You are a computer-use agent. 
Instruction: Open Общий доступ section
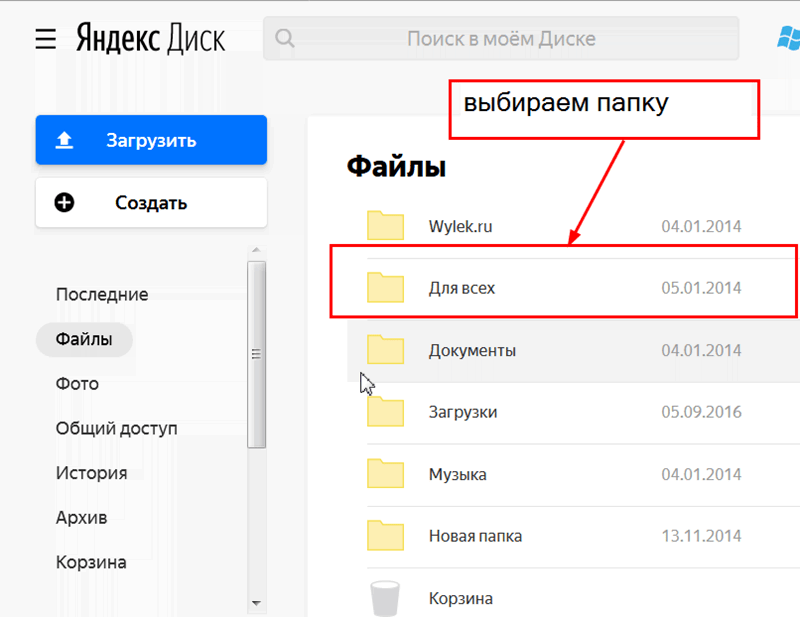pos(116,429)
